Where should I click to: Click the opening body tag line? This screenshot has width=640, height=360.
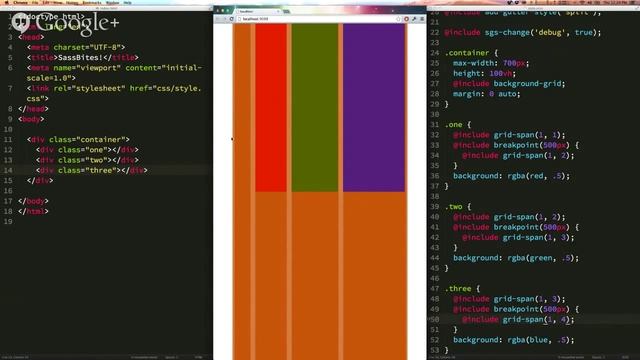tap(31, 119)
